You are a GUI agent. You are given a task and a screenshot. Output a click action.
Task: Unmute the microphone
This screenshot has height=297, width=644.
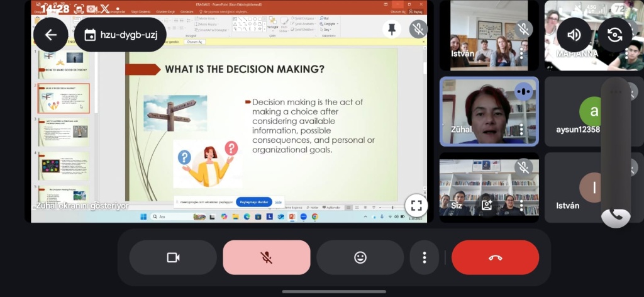(266, 257)
